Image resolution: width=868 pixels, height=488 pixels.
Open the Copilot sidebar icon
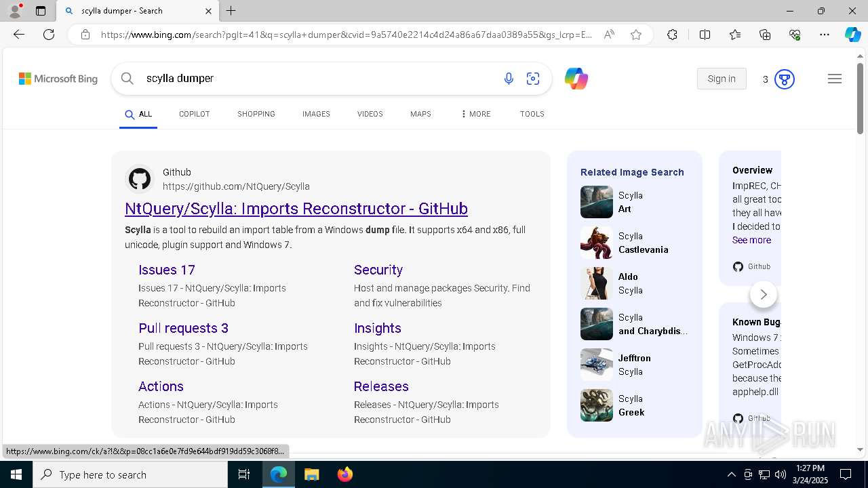852,35
